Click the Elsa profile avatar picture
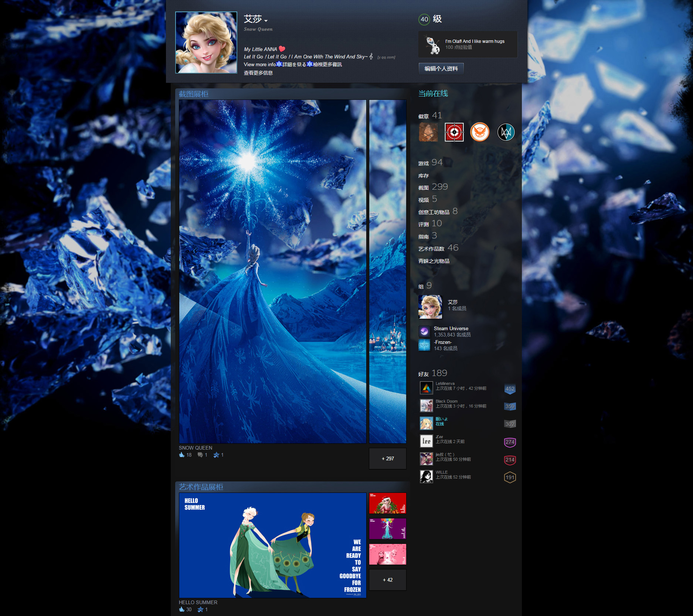The height and width of the screenshot is (616, 693). tap(206, 43)
